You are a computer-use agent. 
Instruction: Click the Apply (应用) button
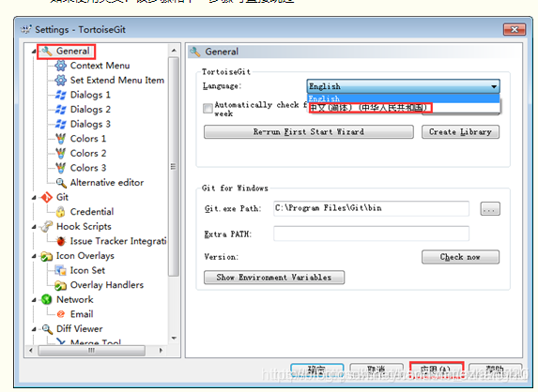coord(437,370)
